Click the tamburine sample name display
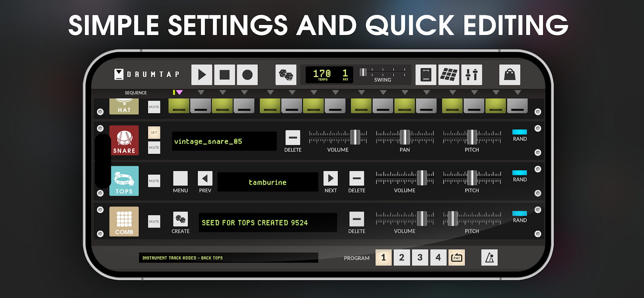This screenshot has width=644, height=298. 267,182
